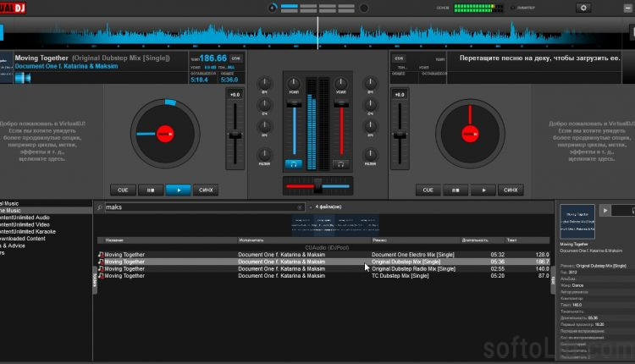Click the left deck high EQ knob

point(264,84)
